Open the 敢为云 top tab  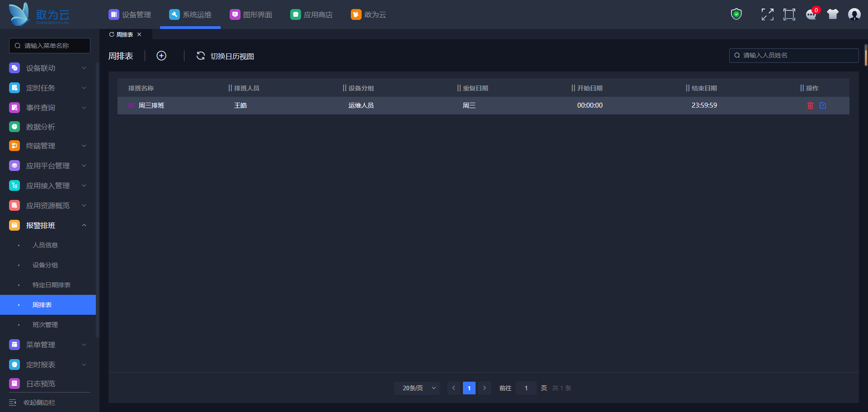coord(368,14)
